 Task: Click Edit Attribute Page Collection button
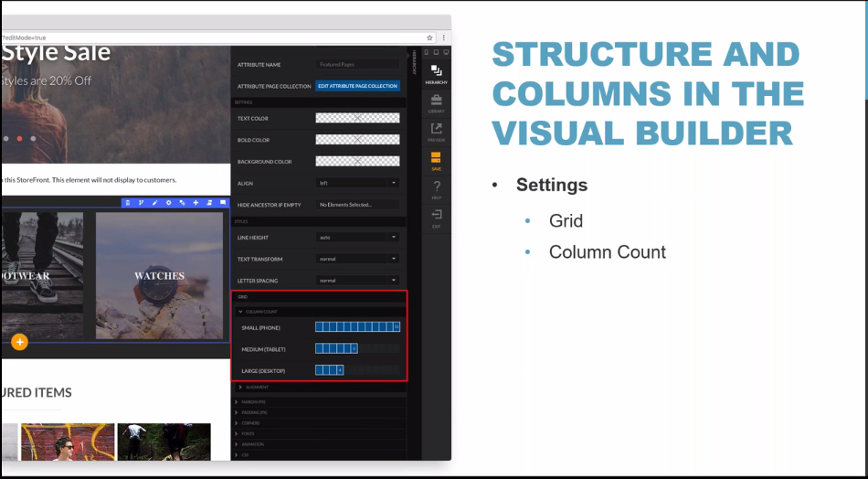tap(357, 86)
